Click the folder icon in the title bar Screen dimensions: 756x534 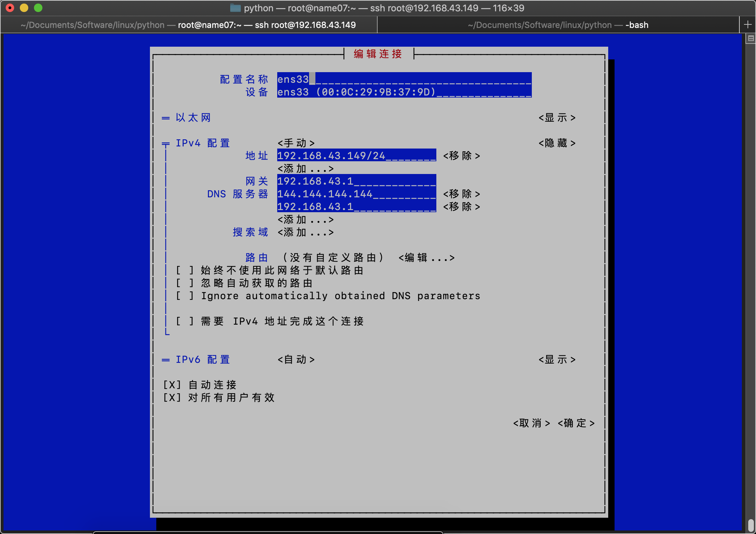coord(235,8)
